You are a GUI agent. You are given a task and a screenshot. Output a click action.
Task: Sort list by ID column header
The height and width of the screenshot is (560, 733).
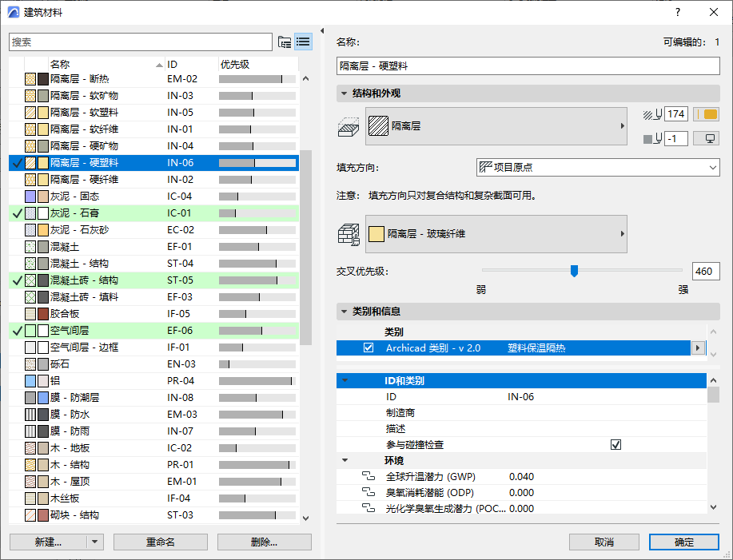pyautogui.click(x=192, y=65)
